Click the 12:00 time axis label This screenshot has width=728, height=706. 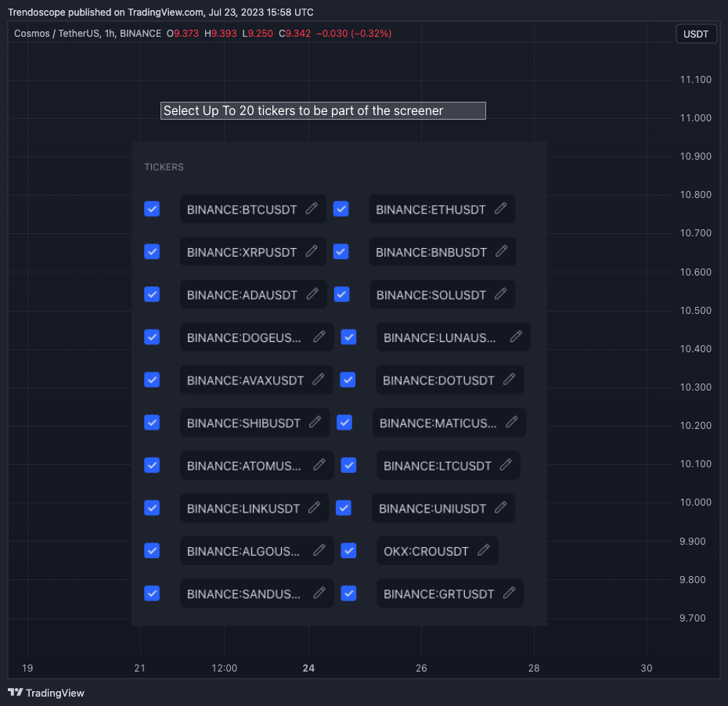pyautogui.click(x=224, y=668)
